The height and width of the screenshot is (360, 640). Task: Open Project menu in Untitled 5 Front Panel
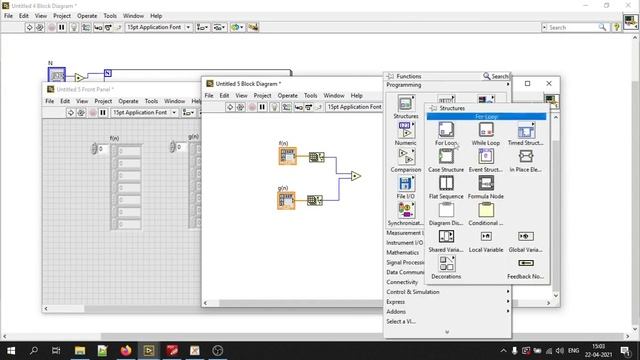[103, 101]
